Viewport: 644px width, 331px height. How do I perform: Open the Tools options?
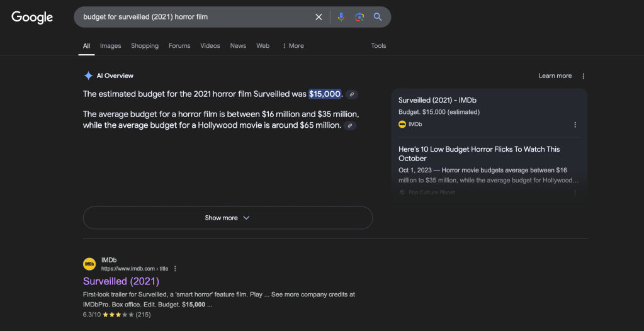point(378,46)
